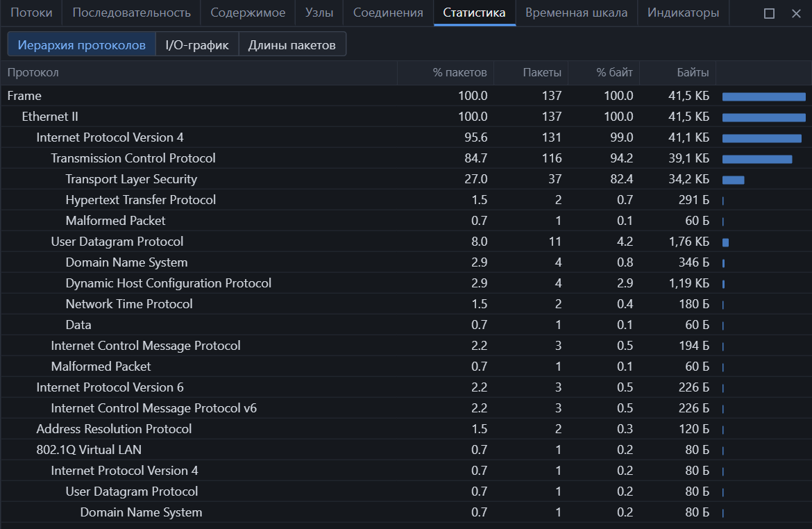812x529 pixels.
Task: Open the Длины пакетов view
Action: pyautogui.click(x=292, y=44)
